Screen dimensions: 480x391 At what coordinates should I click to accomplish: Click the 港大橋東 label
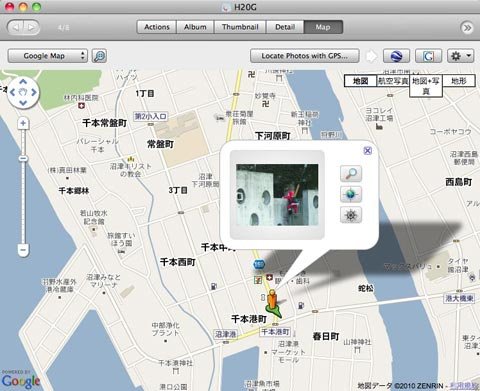coord(460,298)
